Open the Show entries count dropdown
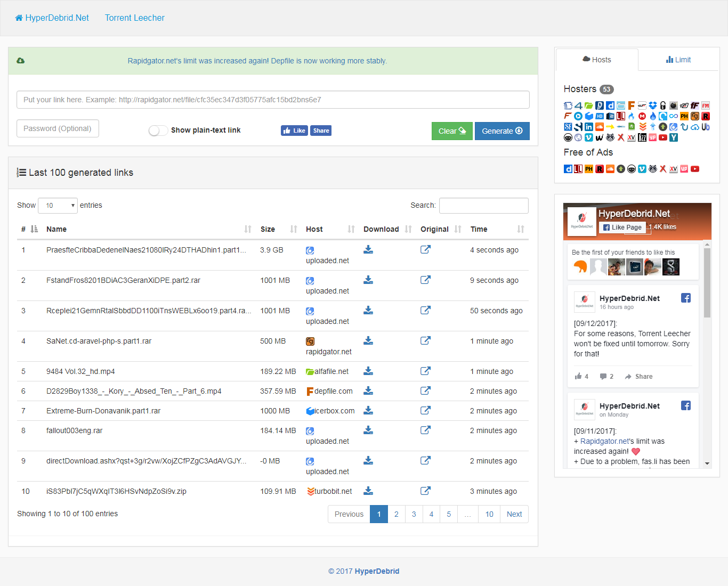 pos(58,205)
